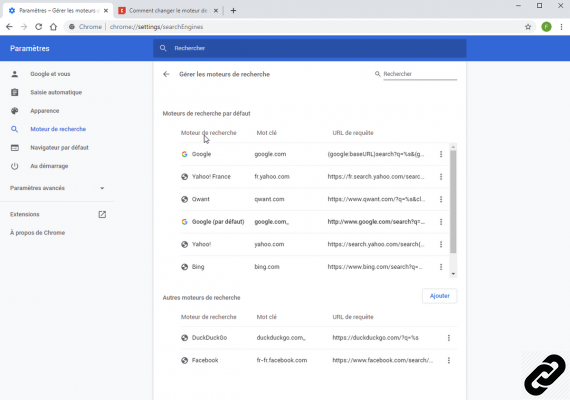Image resolution: width=570 pixels, height=400 pixels.
Task: Click the list scrollbar down arrow
Action: point(453,274)
